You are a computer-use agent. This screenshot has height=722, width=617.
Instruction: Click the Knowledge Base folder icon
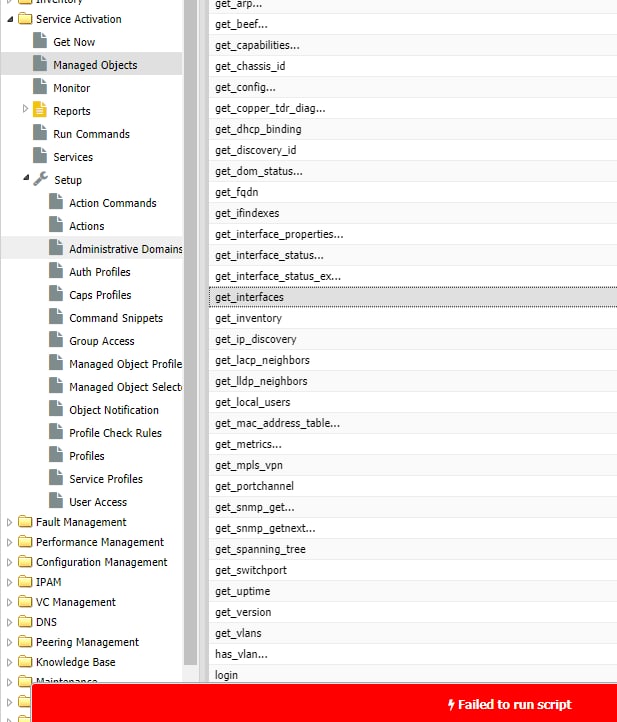[x=25, y=662]
